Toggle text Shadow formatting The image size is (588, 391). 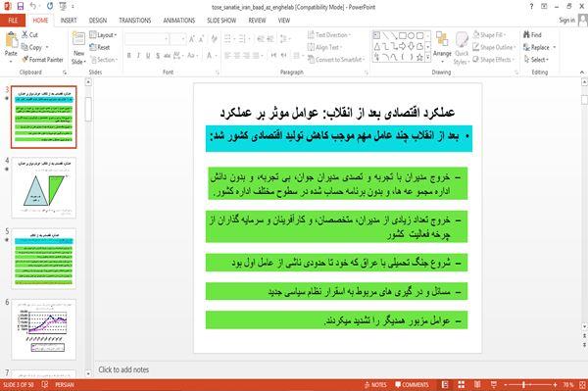tap(158, 56)
